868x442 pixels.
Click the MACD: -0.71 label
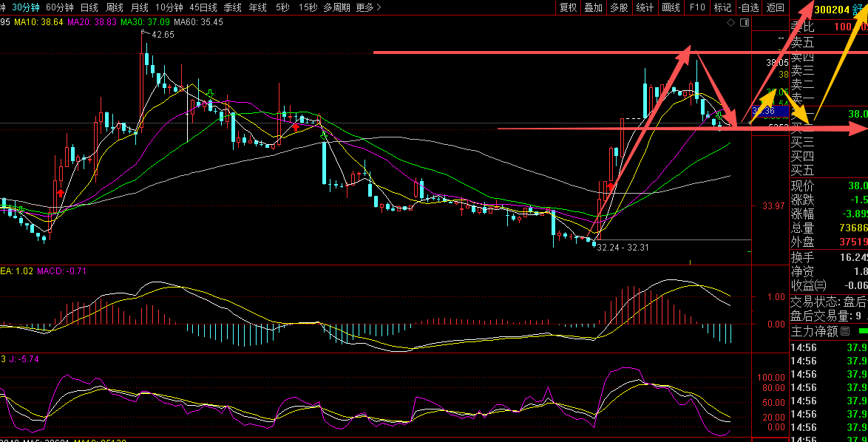[x=61, y=271]
